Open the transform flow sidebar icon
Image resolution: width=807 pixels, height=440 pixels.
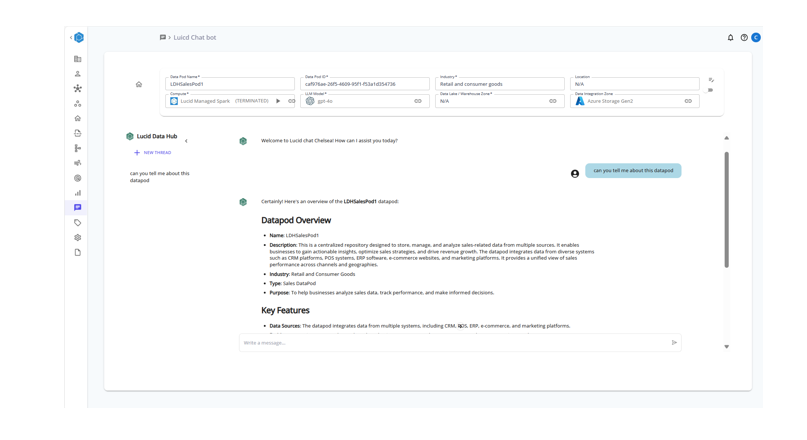pyautogui.click(x=78, y=163)
